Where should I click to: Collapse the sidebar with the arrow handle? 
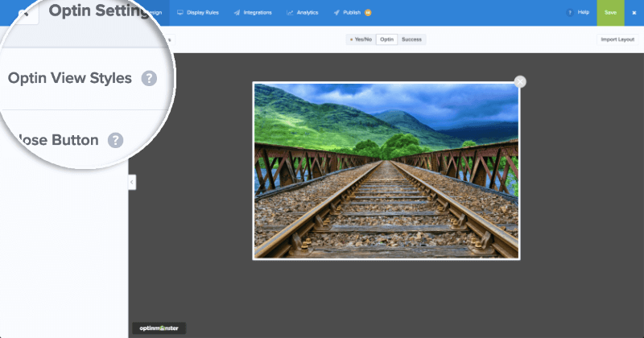point(132,182)
